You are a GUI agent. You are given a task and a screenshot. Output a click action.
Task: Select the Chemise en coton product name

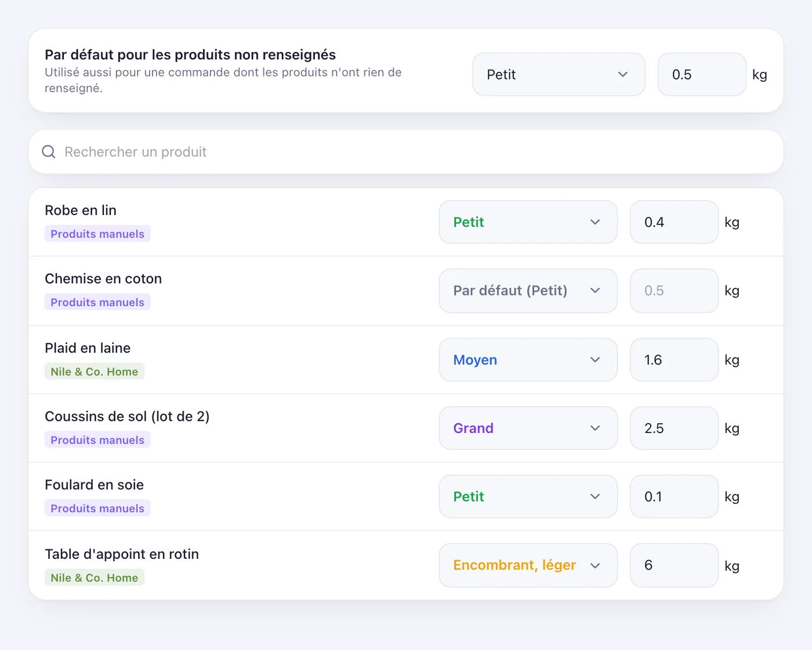pyautogui.click(x=103, y=279)
